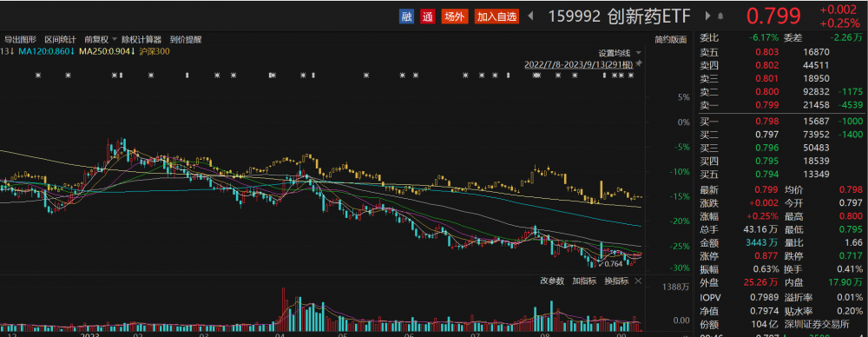
Task: Click the price alert bell icon
Action: pyautogui.click(x=720, y=17)
